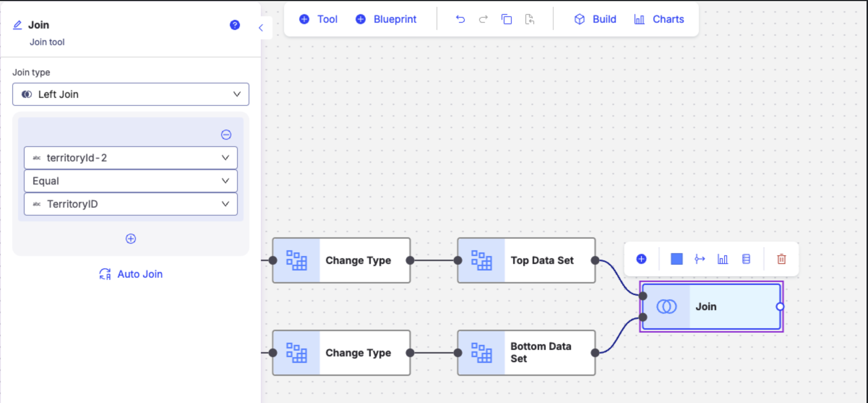Open the Build option
This screenshot has width=868, height=403.
tap(595, 19)
